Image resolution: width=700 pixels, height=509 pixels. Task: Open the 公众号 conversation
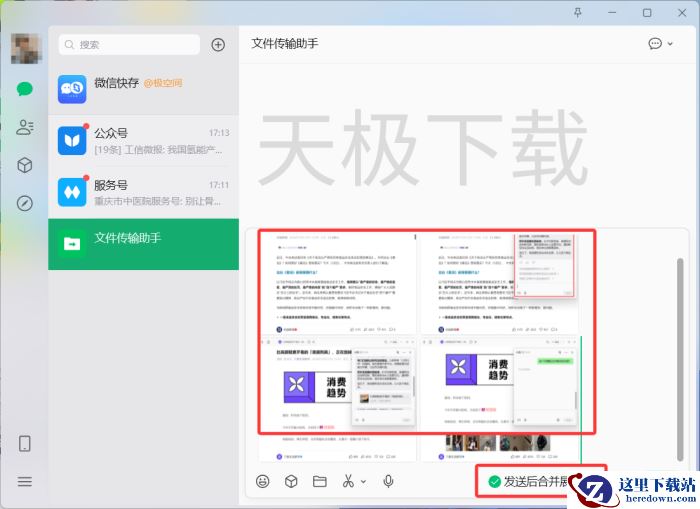tap(143, 141)
